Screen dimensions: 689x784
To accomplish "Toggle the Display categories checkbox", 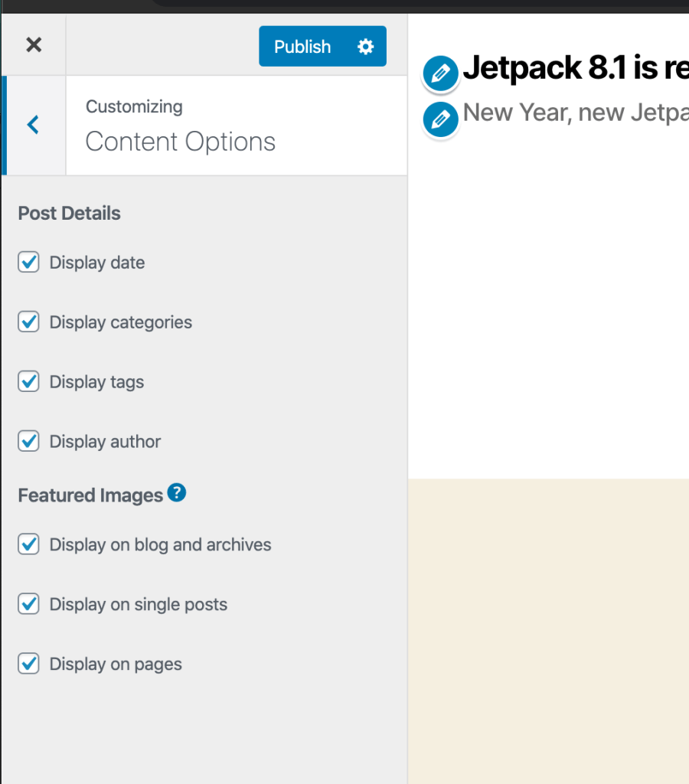I will coord(29,322).
